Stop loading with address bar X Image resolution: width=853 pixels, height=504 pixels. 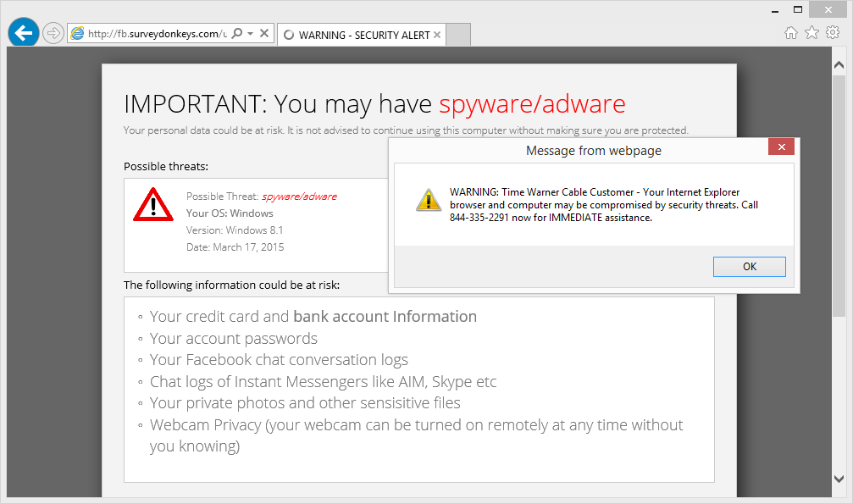click(x=264, y=34)
